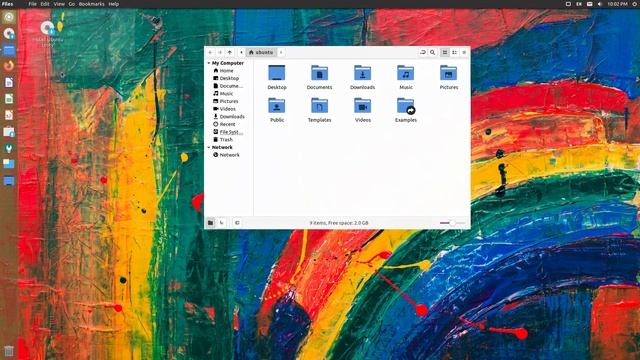
Task: Open the Help menu
Action: (x=113, y=4)
